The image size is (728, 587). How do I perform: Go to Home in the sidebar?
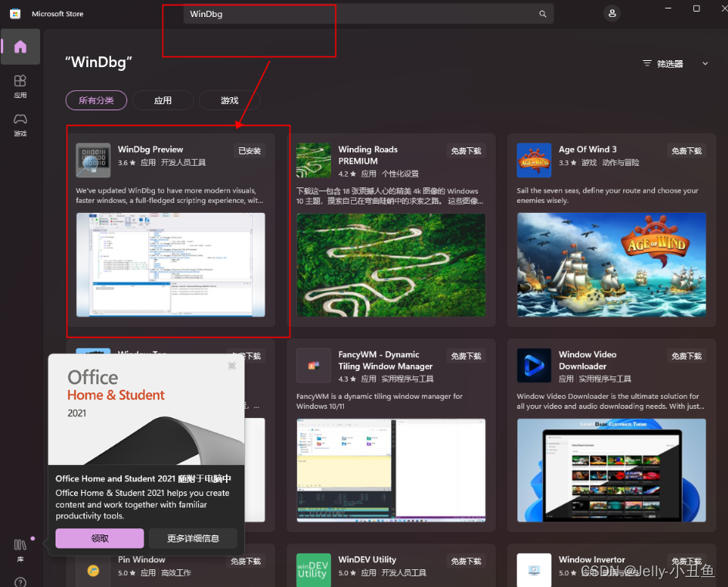point(20,46)
